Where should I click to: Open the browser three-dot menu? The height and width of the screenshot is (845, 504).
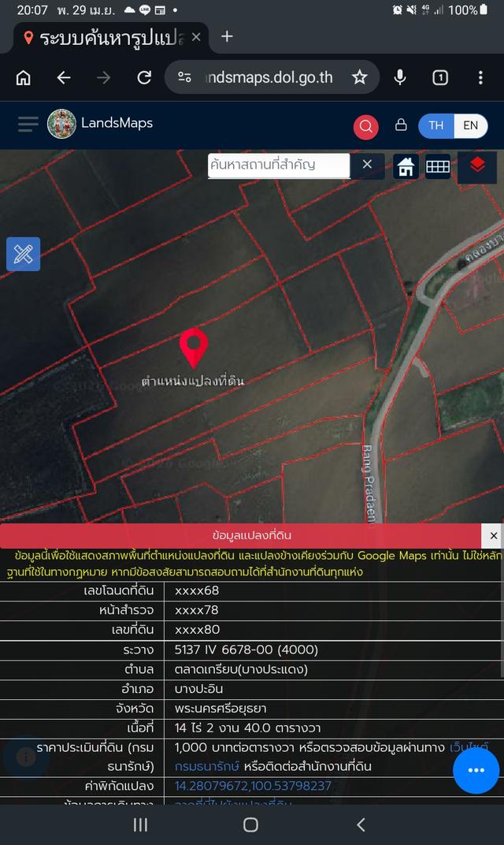(480, 77)
